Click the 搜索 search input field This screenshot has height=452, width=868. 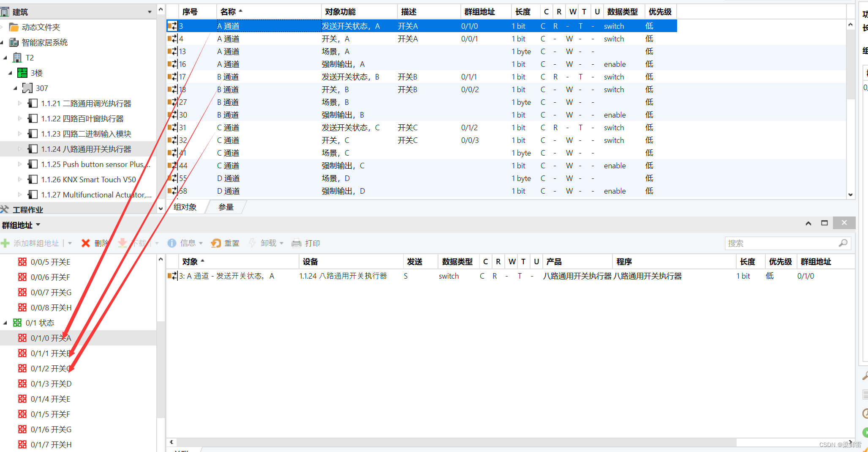tap(781, 243)
